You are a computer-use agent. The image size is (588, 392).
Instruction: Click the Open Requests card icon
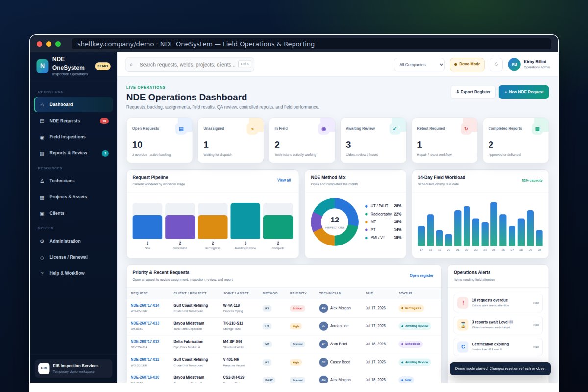(x=181, y=129)
